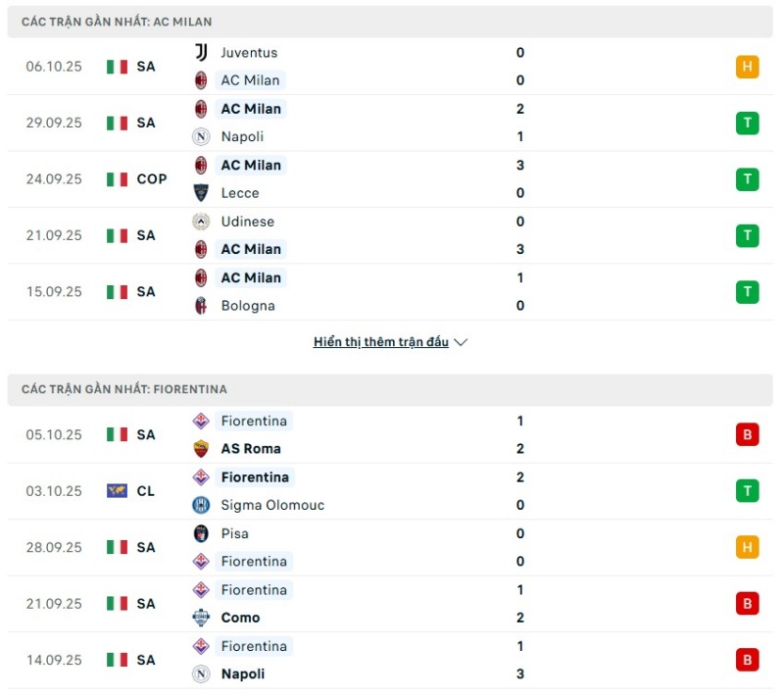Open the hidden matches via Hiển thị thêm trận đấu
Screen dimensions: 784x698
pos(380,342)
